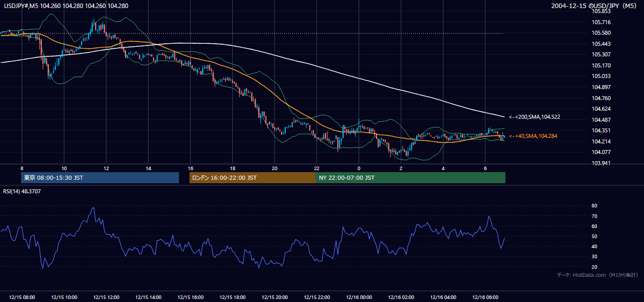Click the データ: HistData.com credit text

point(597,275)
